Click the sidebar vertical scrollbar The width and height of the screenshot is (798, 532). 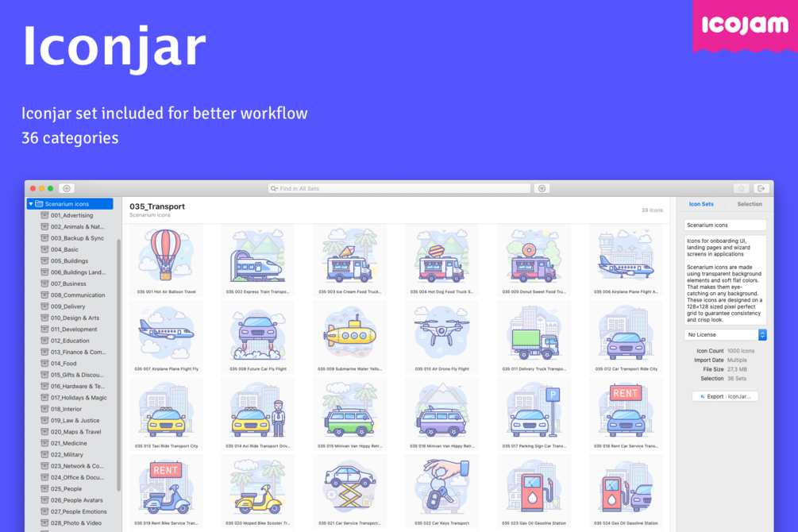pyautogui.click(x=119, y=364)
